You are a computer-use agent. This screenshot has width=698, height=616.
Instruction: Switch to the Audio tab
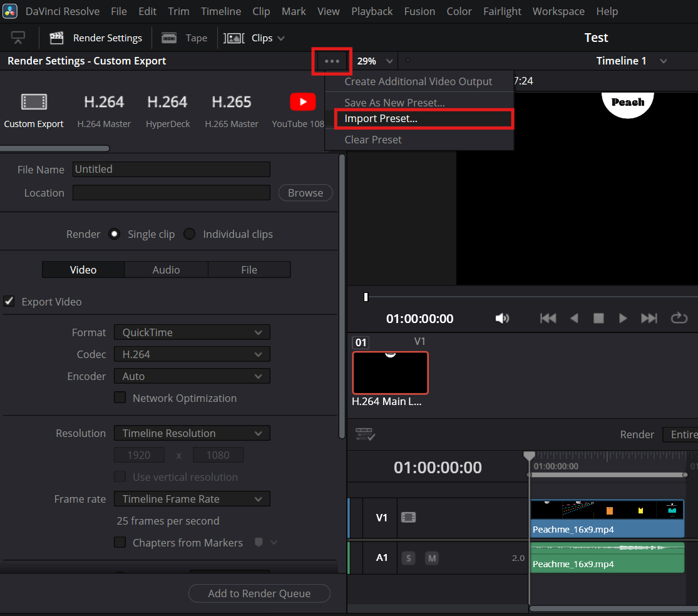[166, 270]
